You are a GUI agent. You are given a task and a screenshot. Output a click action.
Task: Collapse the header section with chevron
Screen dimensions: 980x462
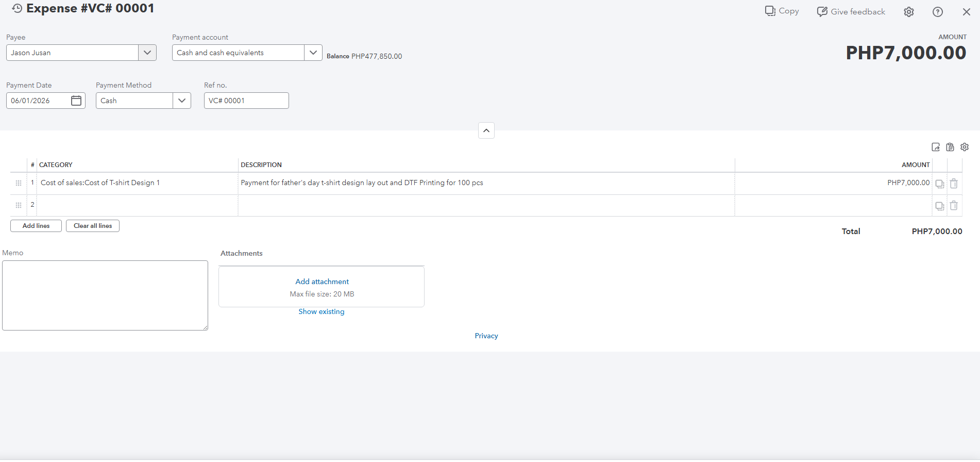click(486, 130)
